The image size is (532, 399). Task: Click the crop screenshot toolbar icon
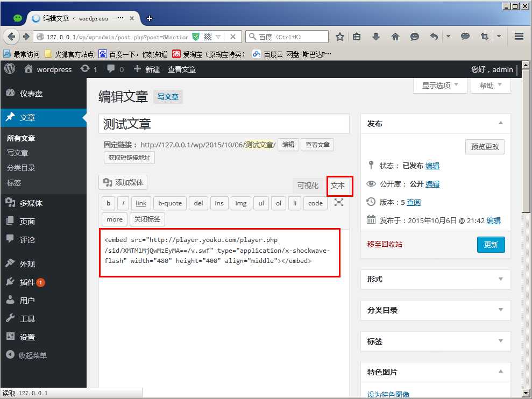(485, 37)
